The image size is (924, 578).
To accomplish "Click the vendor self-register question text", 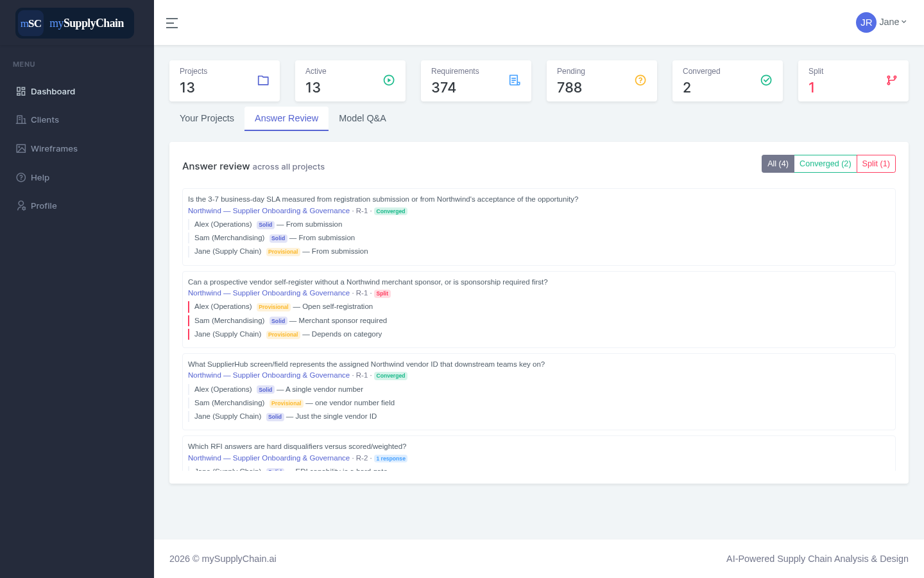I will coord(368,282).
